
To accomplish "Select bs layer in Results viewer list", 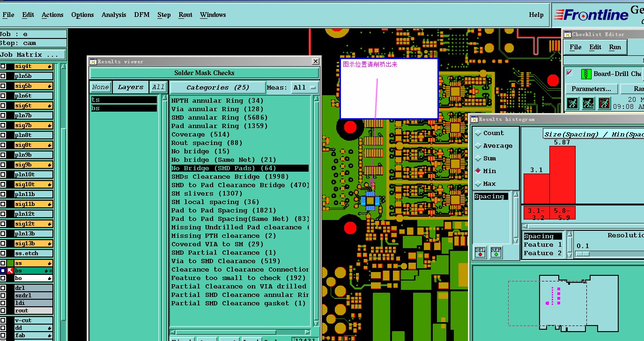I will tap(124, 108).
